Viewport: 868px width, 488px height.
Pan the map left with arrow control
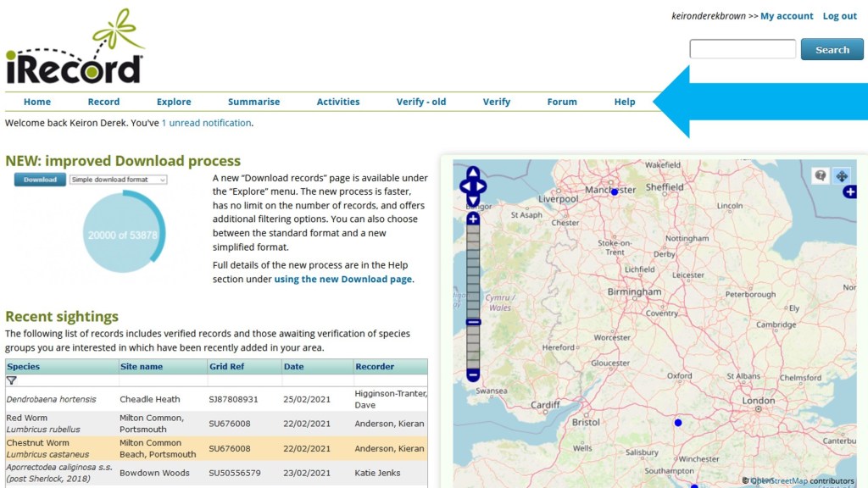[465, 186]
